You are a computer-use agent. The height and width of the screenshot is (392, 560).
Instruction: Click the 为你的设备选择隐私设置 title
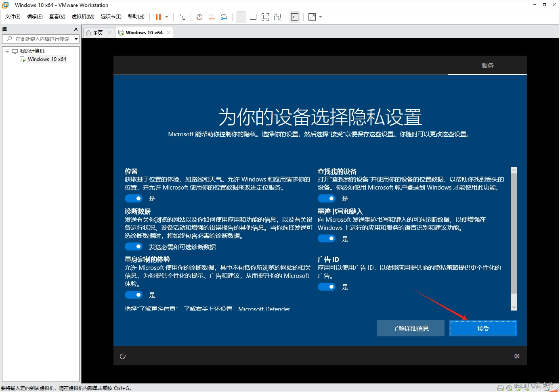click(320, 117)
